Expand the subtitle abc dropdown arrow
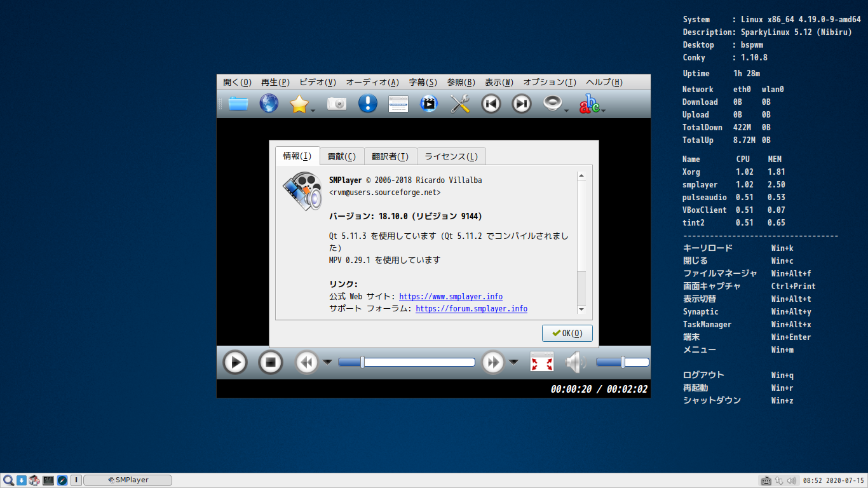Image resolution: width=868 pixels, height=488 pixels. 603,111
